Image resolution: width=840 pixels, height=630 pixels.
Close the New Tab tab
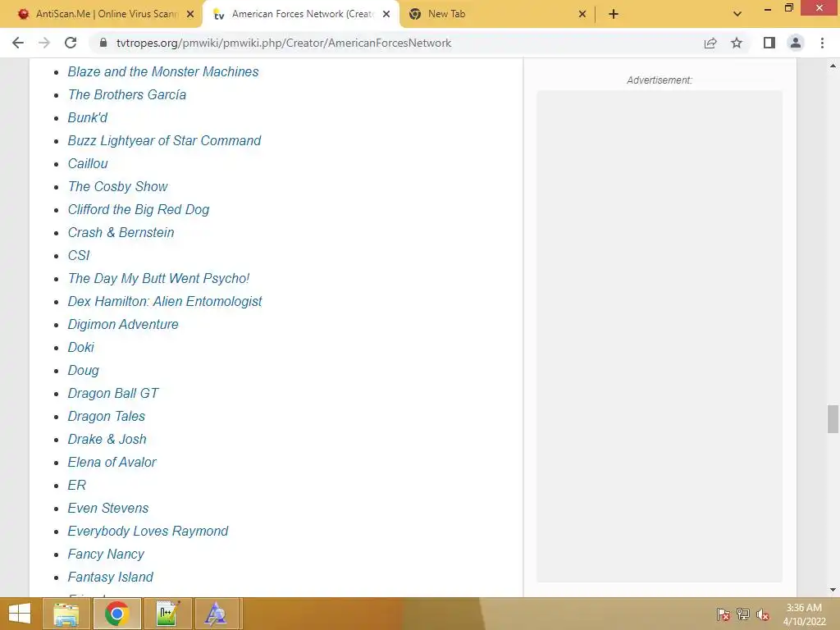(582, 14)
